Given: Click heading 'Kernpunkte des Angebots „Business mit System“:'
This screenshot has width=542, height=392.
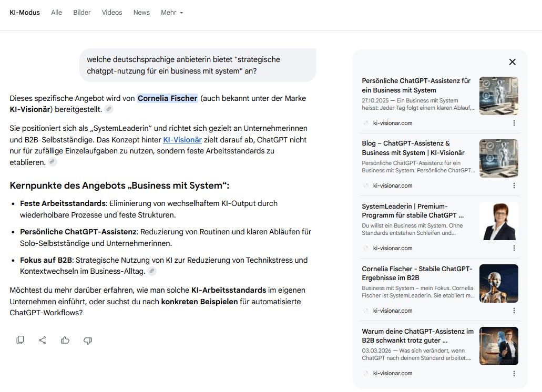Looking at the screenshot, I should 119,185.
